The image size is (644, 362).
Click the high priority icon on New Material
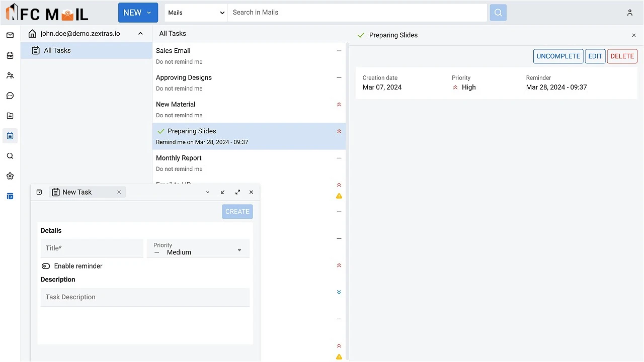click(339, 105)
